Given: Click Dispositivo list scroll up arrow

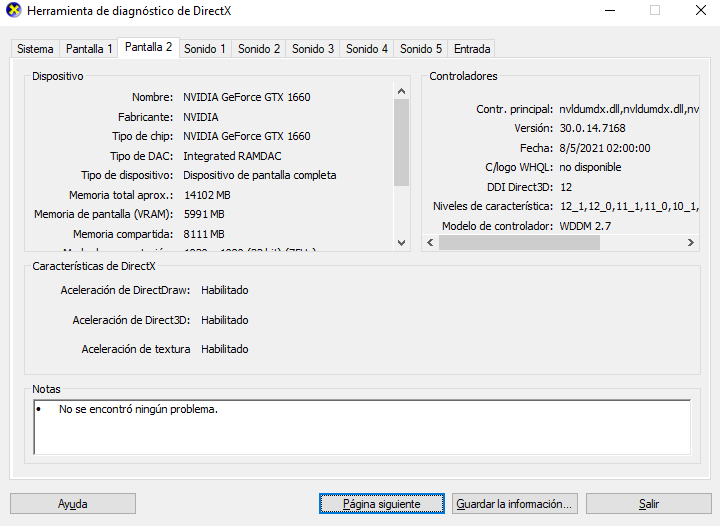Looking at the screenshot, I should pos(401,91).
